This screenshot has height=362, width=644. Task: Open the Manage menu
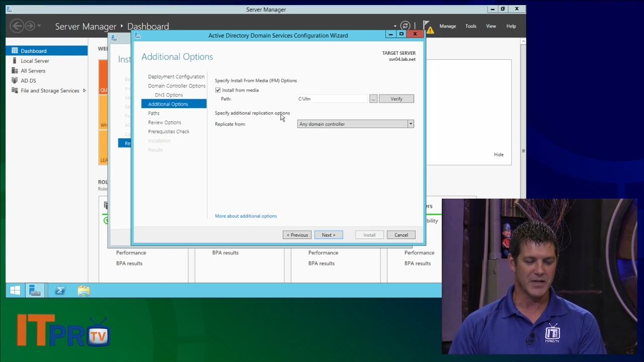point(448,26)
